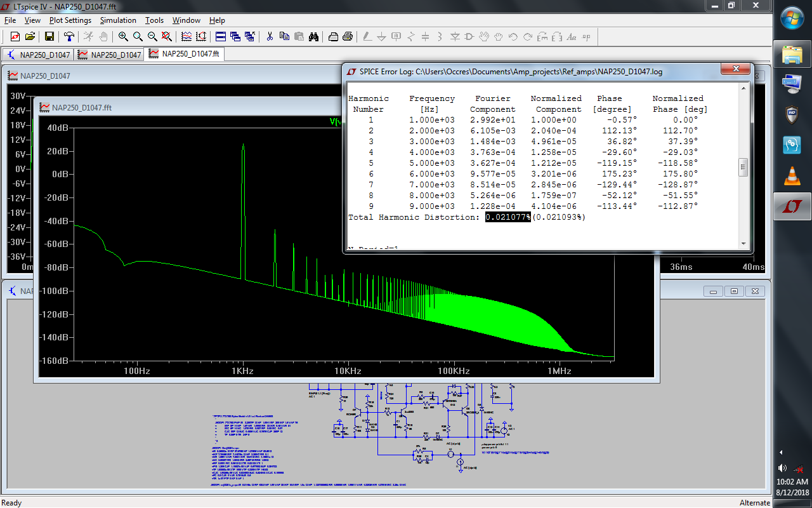Viewport: 812px width, 508px height.
Task: Click the Place diode icon
Action: [455, 36]
